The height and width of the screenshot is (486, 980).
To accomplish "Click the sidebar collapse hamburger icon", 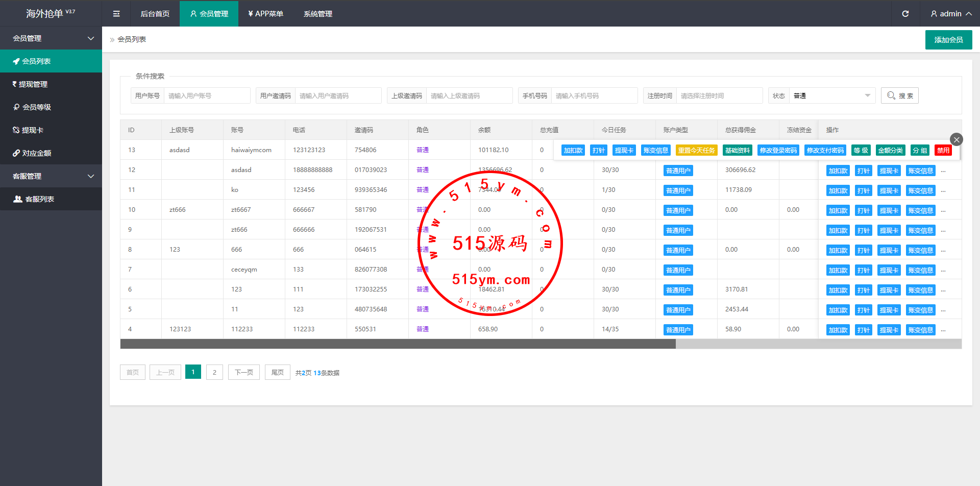I will [x=116, y=14].
